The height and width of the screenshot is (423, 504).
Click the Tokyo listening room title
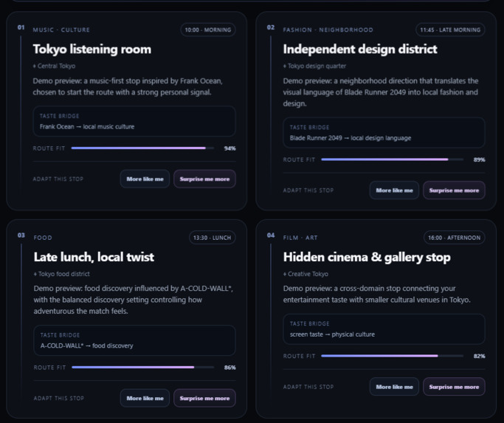92,49
